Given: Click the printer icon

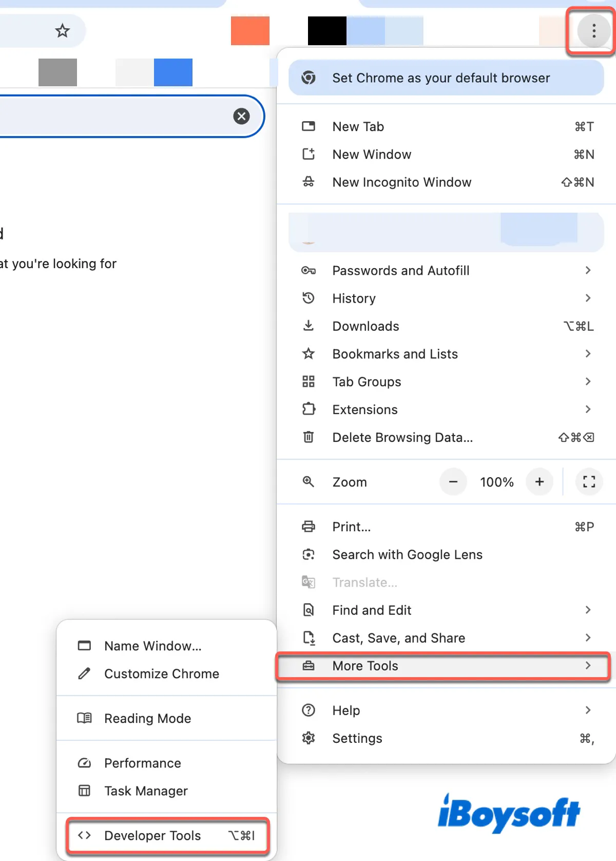Looking at the screenshot, I should click(309, 527).
